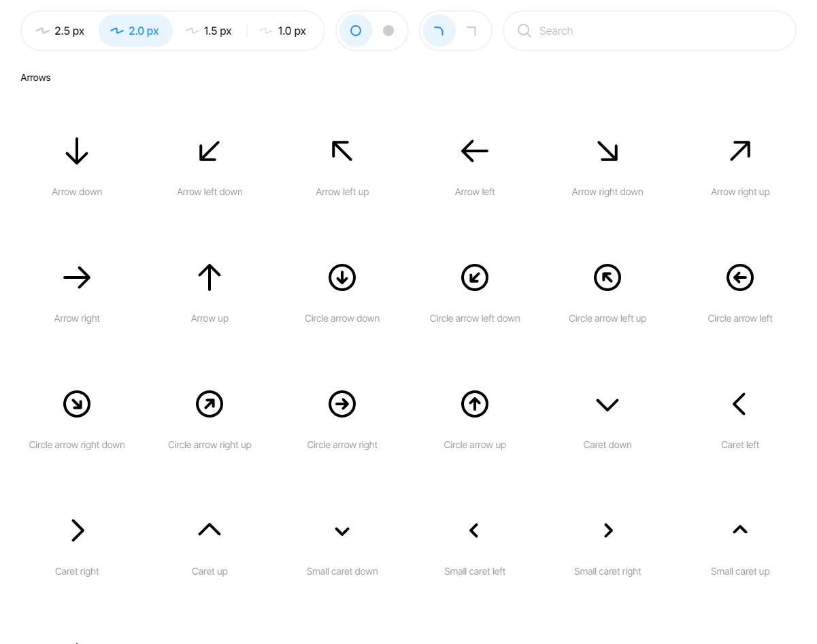
Task: Click the Circle arrow up icon
Action: pos(475,404)
